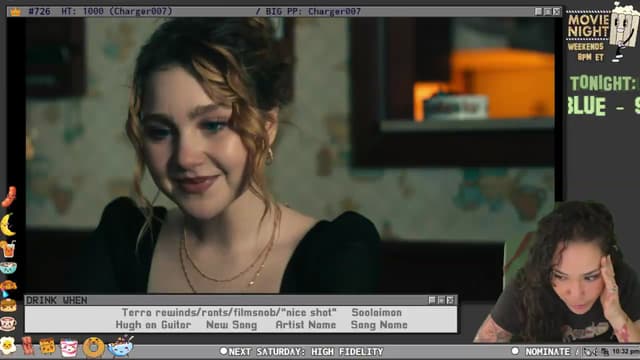Click the donut icon on bottom bar
Screen dimensions: 640x360
coord(93,347)
